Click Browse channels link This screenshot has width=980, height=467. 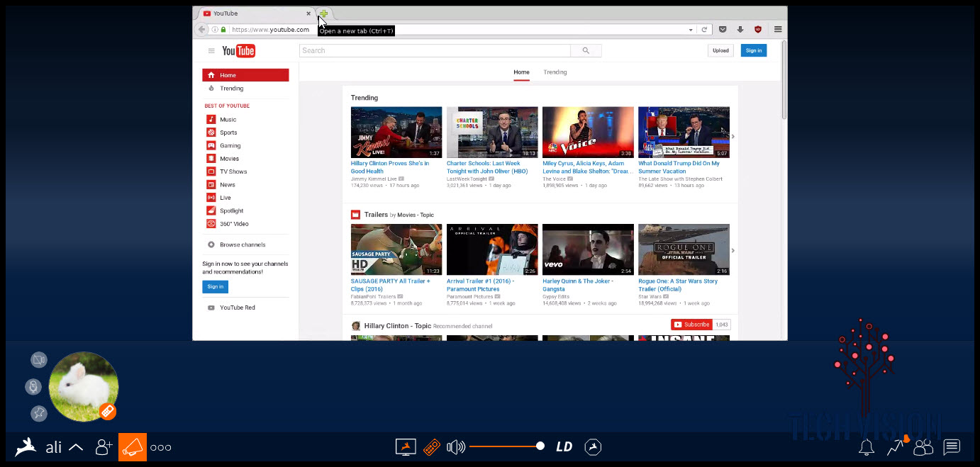click(243, 244)
